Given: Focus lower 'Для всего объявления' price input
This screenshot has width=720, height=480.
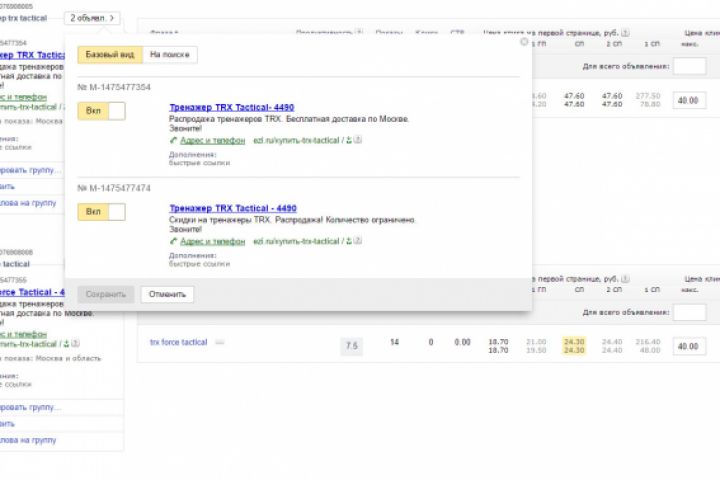Looking at the screenshot, I should [689, 312].
